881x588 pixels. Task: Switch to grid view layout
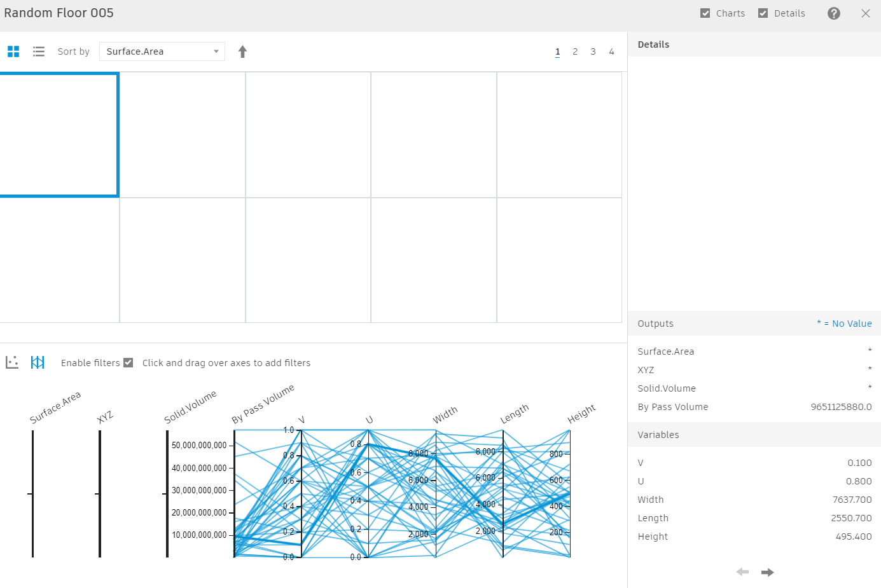click(x=13, y=51)
